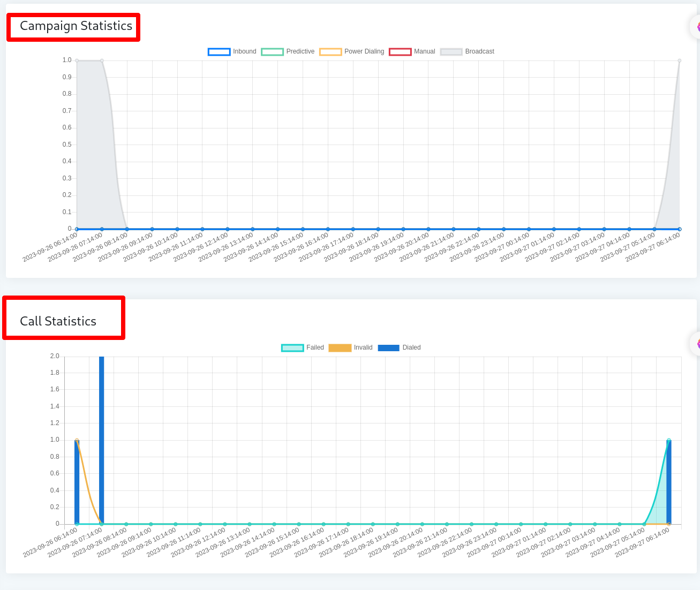Select Broadcast data point at 2023-09-26 07:14:00
700x590 pixels.
(102, 60)
